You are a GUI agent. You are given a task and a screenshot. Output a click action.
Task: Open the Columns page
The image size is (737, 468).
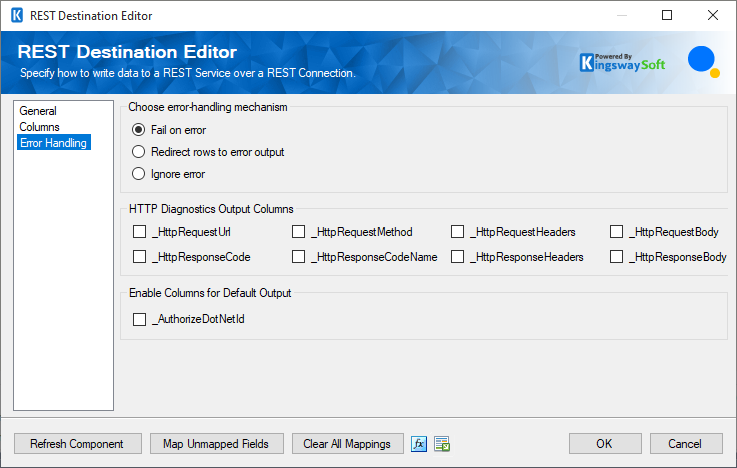39,127
